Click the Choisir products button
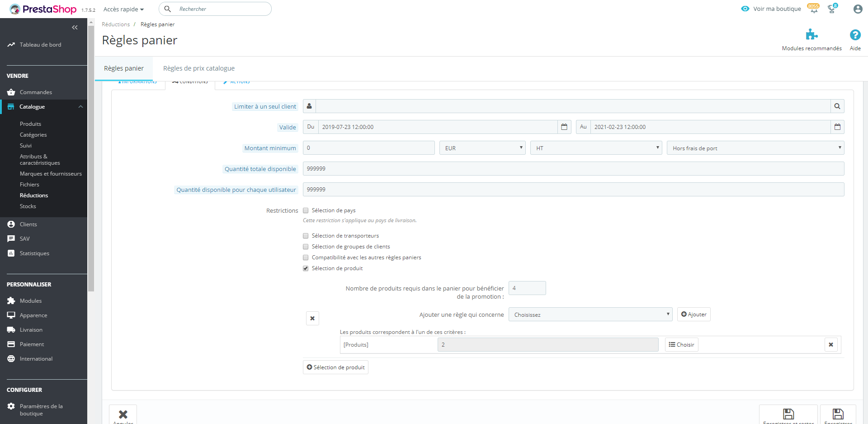The height and width of the screenshot is (424, 868). (681, 345)
